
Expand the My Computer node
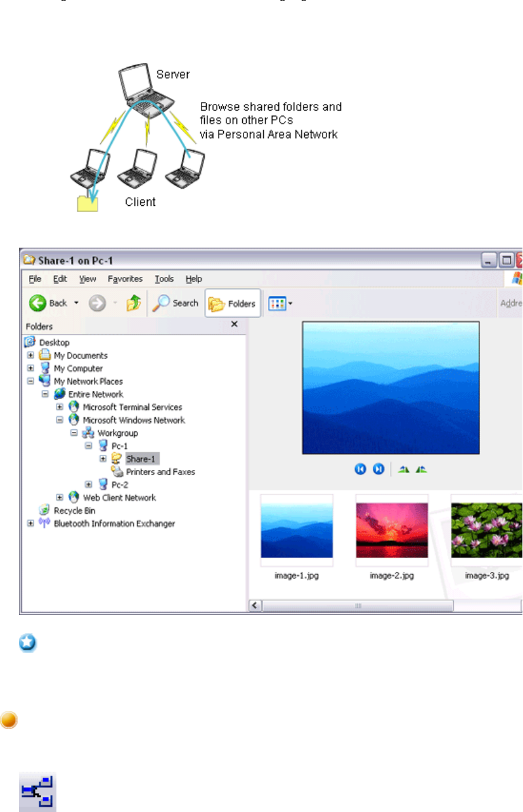point(31,368)
